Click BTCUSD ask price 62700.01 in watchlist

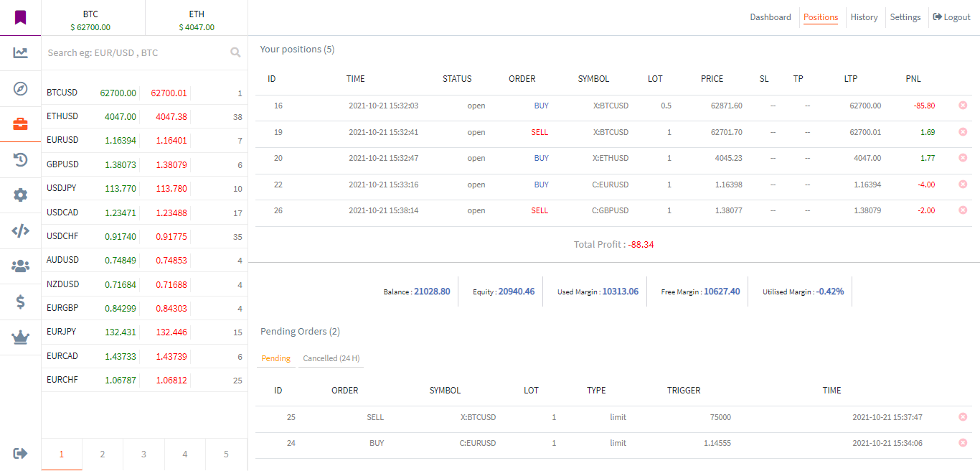coord(169,93)
